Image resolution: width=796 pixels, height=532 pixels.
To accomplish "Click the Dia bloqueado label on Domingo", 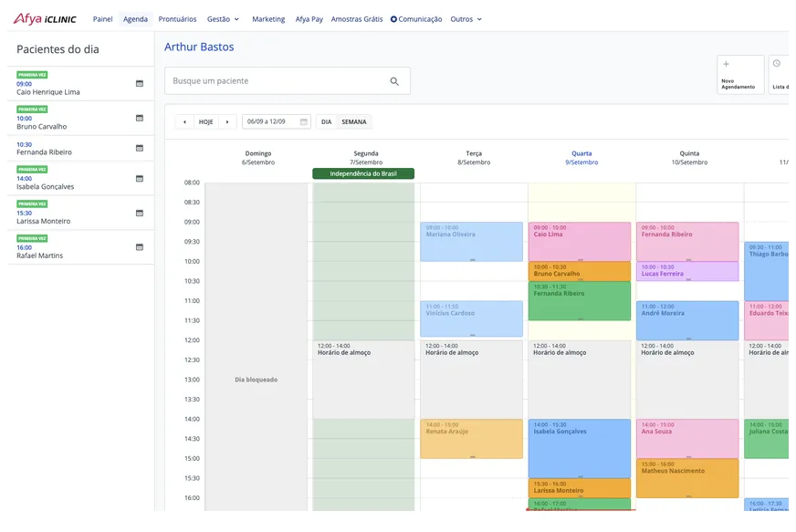I will (256, 380).
